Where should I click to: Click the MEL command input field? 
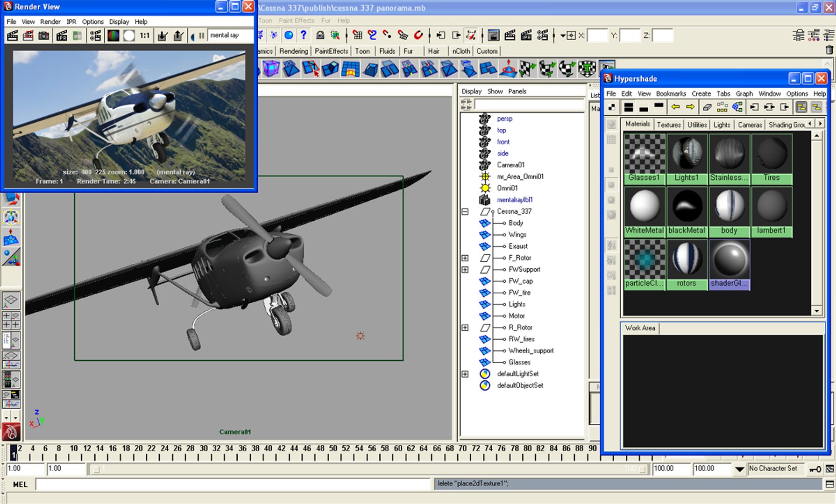[x=233, y=484]
